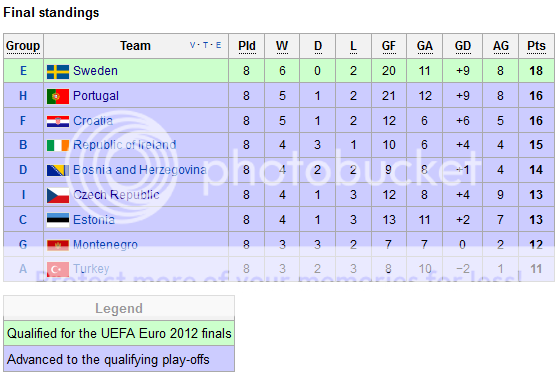Open the Group E link in Sweden row

click(x=23, y=71)
